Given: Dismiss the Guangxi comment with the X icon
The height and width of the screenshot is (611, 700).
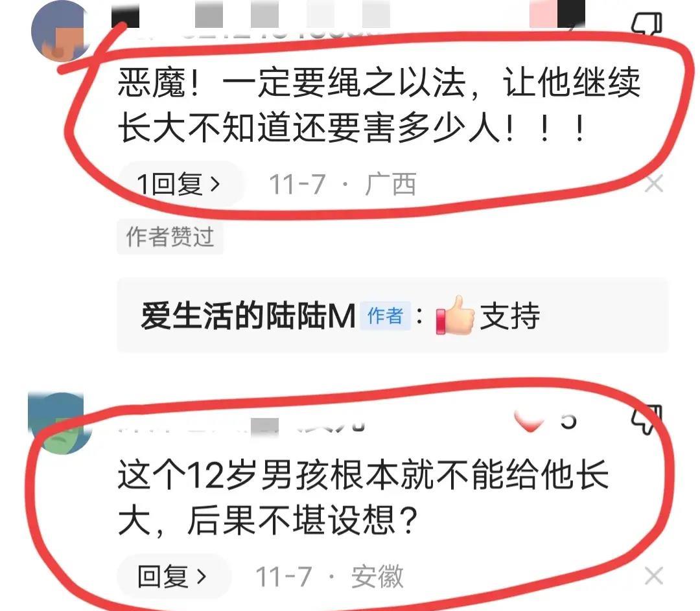Looking at the screenshot, I should (654, 184).
